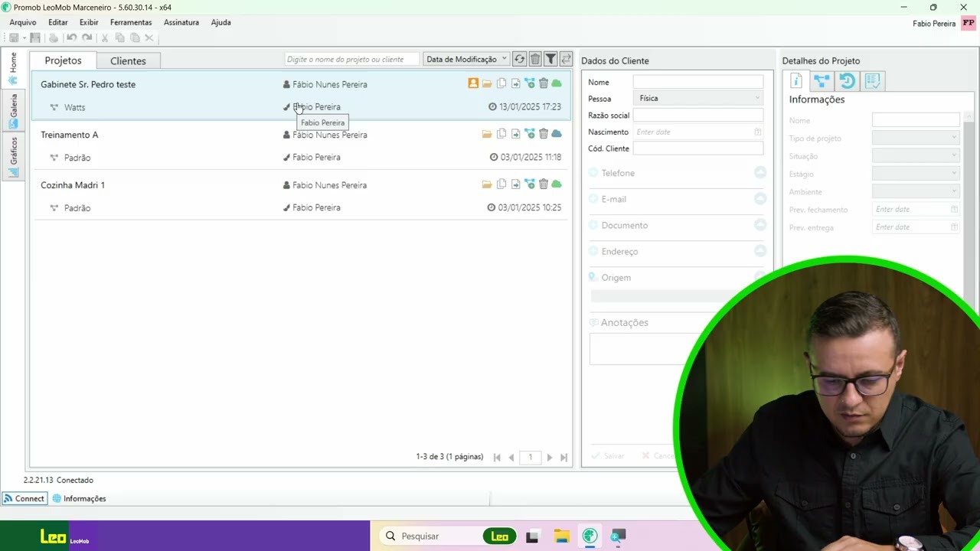Open the Situação dropdown

pos(916,155)
